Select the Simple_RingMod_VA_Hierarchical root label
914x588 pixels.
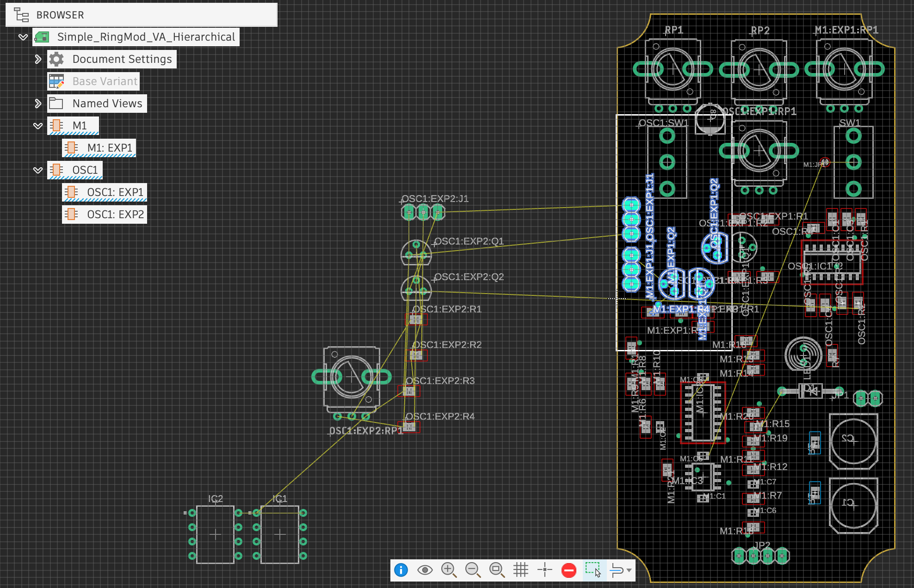point(146,37)
